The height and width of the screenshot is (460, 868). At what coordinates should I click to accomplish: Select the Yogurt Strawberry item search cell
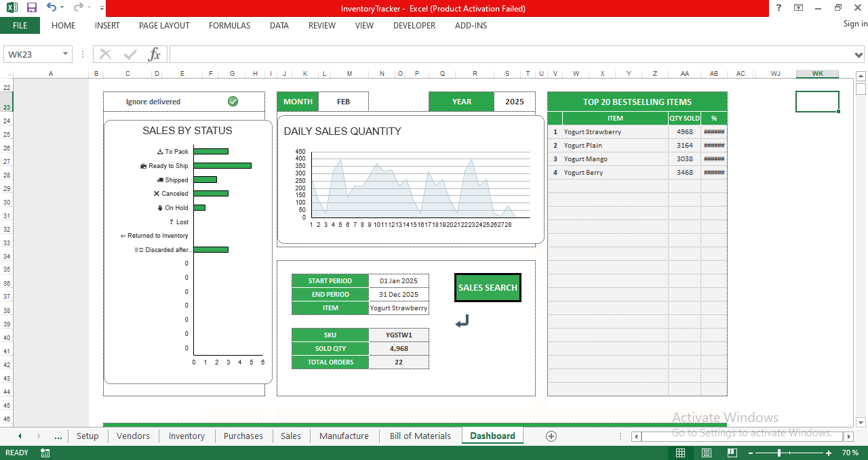click(399, 308)
